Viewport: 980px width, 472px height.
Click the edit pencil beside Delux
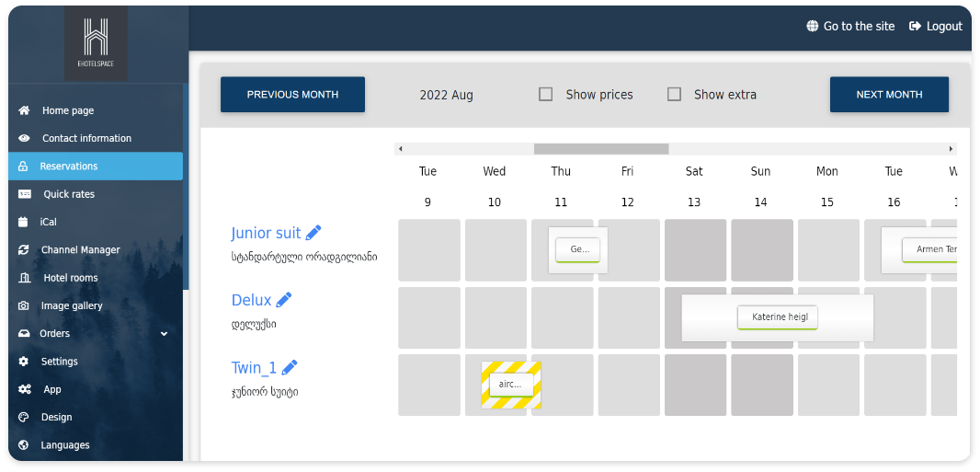[284, 300]
